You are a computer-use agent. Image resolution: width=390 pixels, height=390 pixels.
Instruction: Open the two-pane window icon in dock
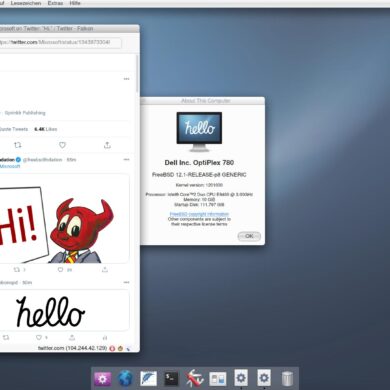(218, 379)
